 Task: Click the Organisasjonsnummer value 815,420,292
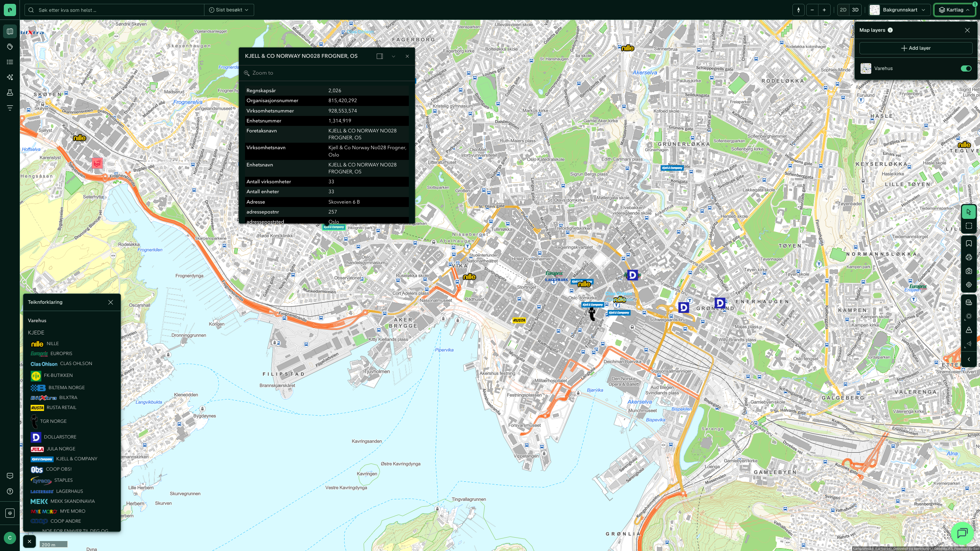[x=343, y=101]
